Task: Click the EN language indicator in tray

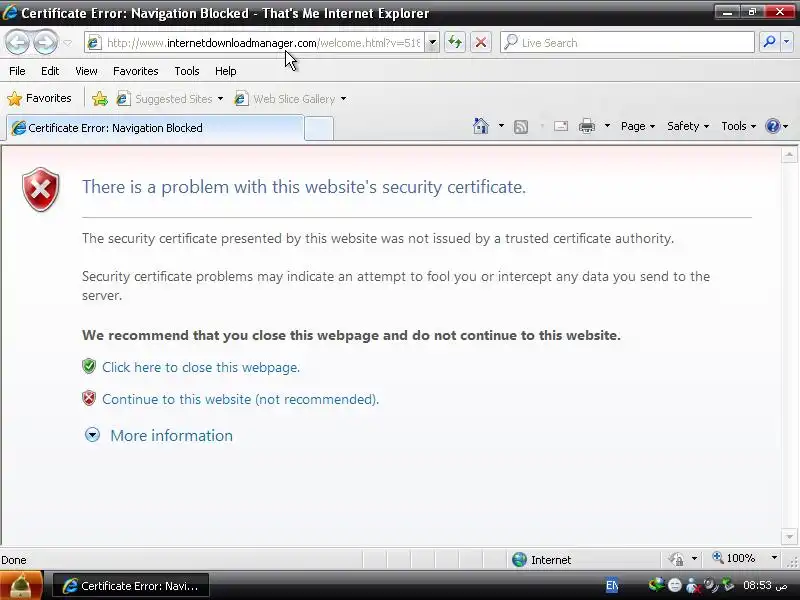Action: click(x=612, y=586)
